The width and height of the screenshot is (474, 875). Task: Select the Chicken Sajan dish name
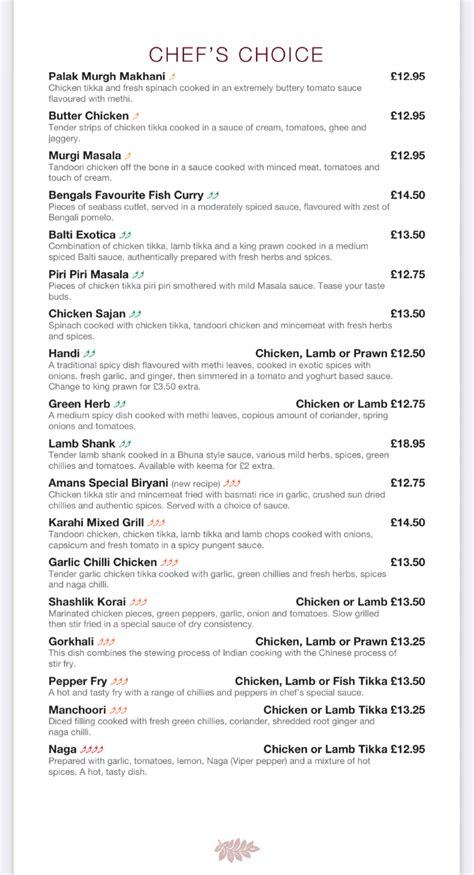click(x=87, y=314)
